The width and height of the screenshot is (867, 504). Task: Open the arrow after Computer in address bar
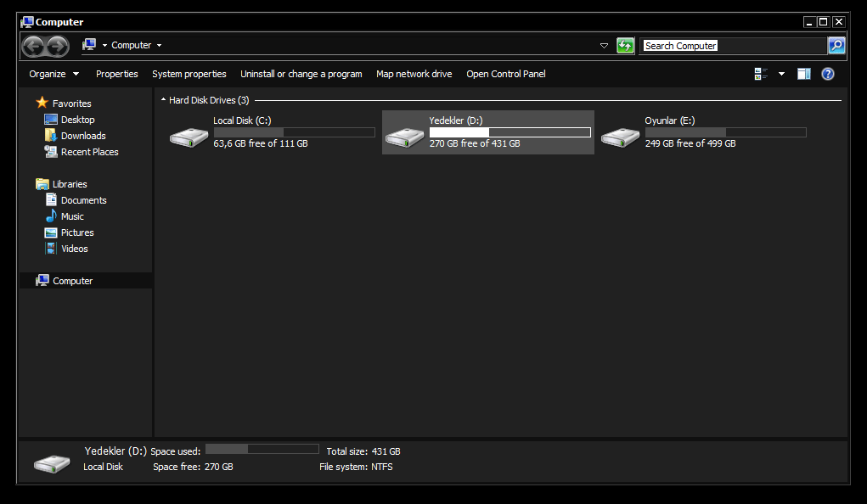pos(160,45)
